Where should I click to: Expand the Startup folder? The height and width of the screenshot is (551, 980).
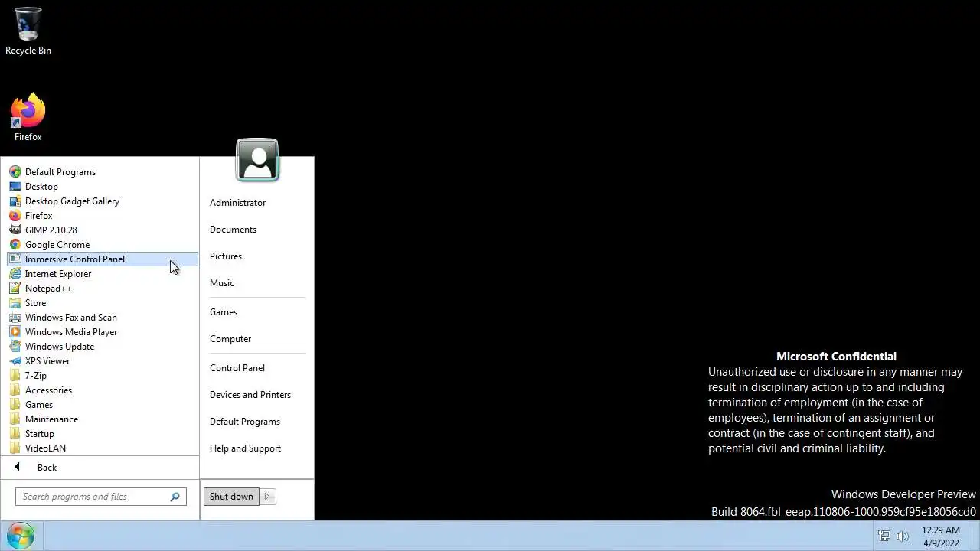(x=103, y=434)
